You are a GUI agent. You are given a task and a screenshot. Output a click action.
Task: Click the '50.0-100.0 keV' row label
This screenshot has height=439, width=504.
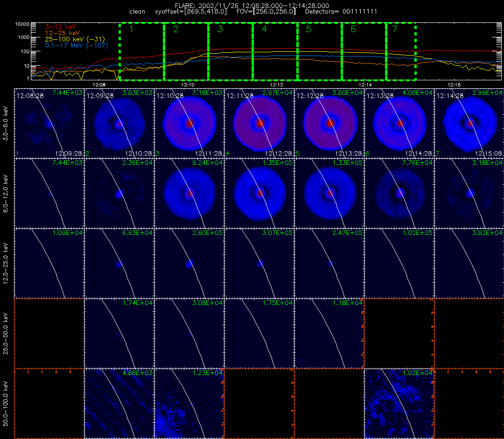[x=6, y=404]
